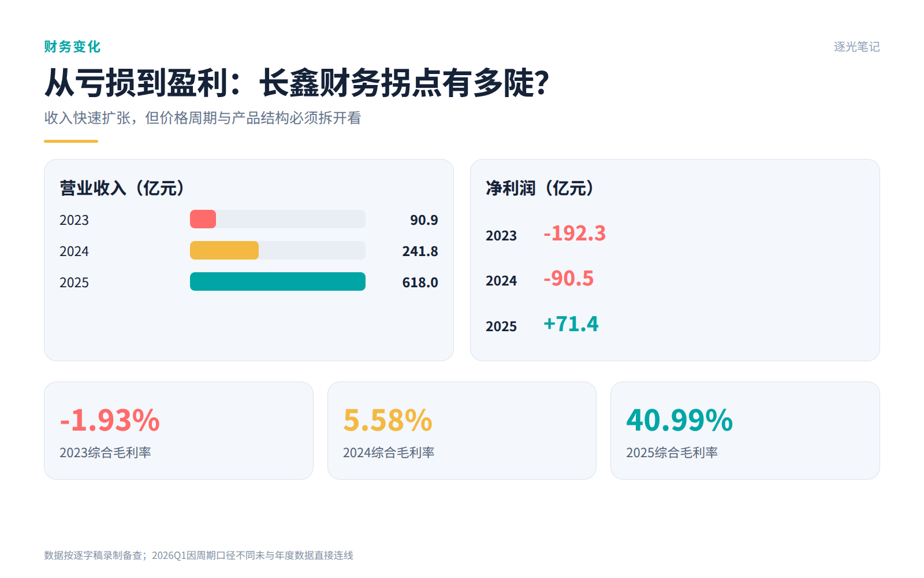The height and width of the screenshot is (578, 924).
Task: Click the 逐光笔记 label at top right
Action: (857, 47)
